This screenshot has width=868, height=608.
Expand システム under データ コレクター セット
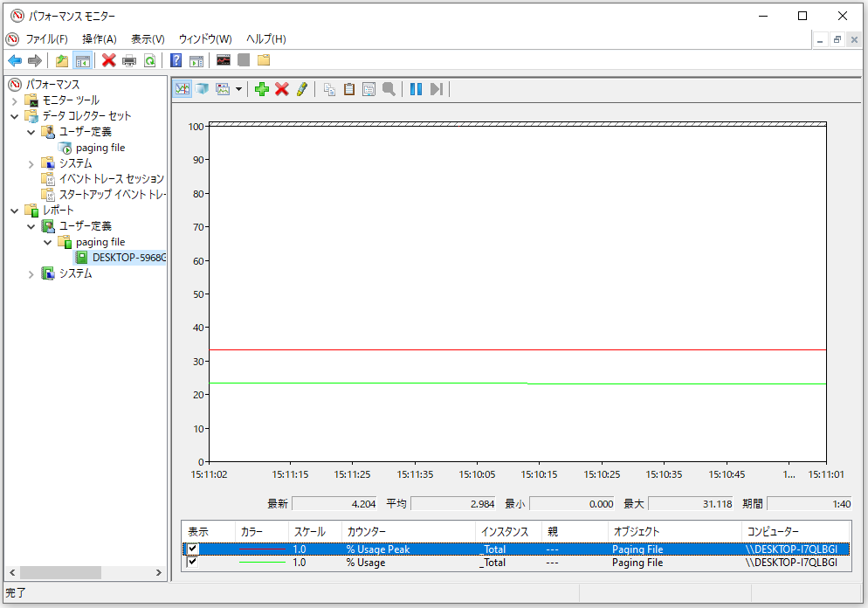31,163
